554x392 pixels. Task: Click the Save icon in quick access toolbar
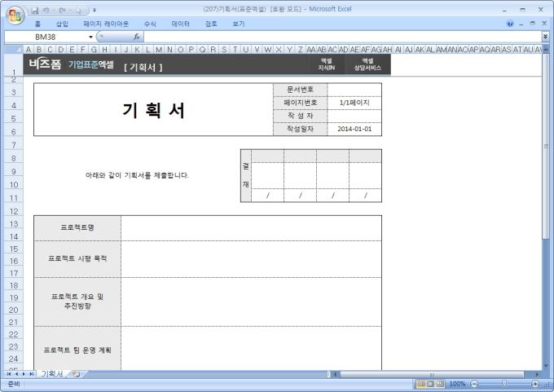tap(34, 11)
